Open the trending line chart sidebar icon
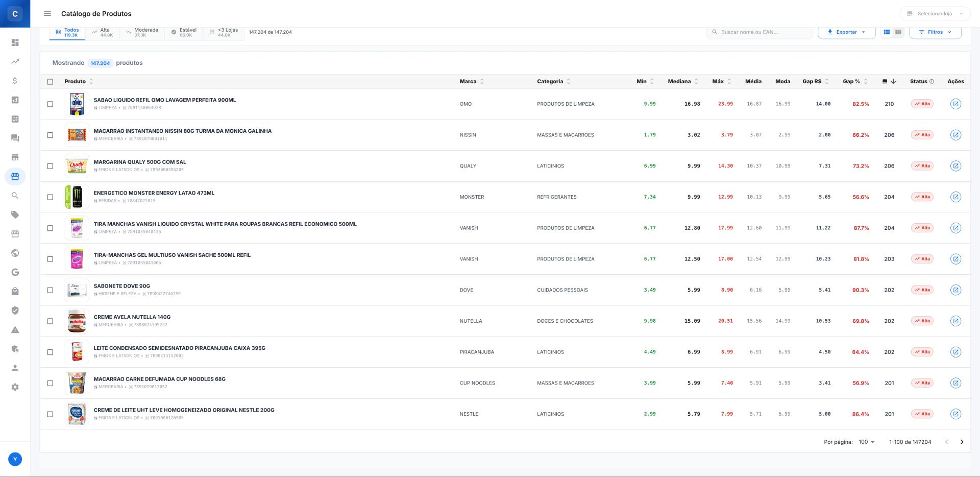 pos(15,62)
